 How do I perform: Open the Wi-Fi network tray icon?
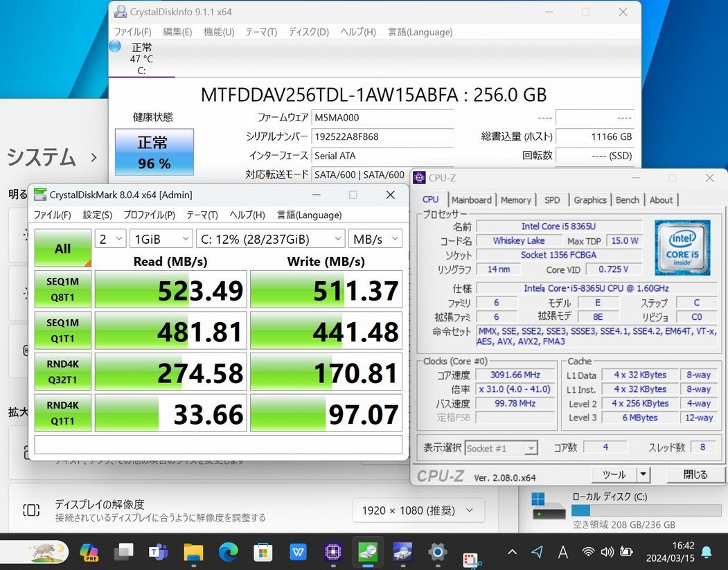pyautogui.click(x=588, y=552)
